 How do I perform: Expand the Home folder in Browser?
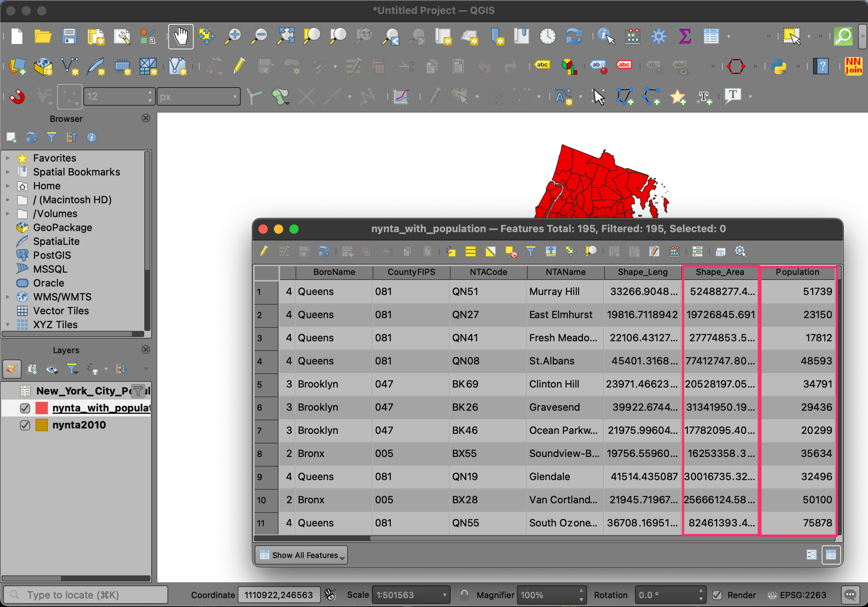click(x=7, y=186)
